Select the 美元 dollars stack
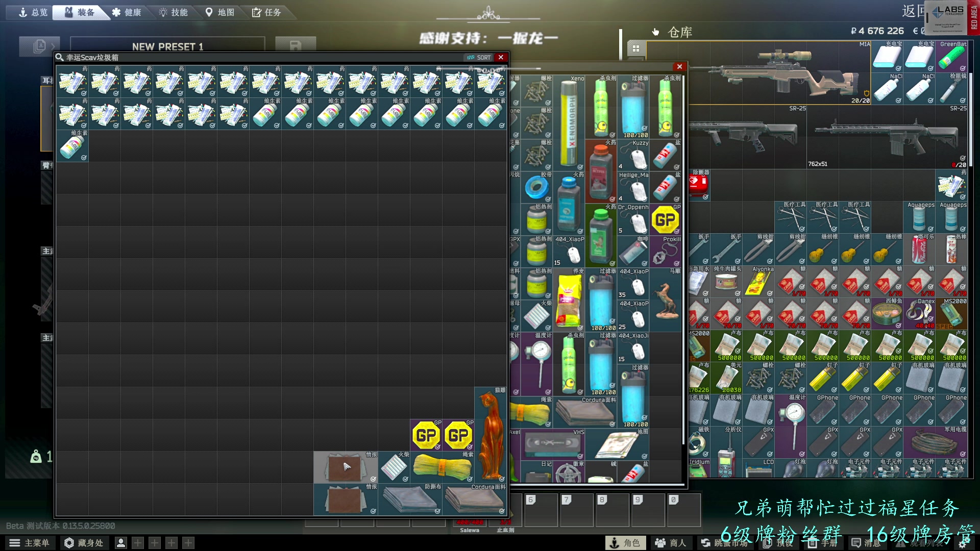The height and width of the screenshot is (551, 980). (x=726, y=378)
